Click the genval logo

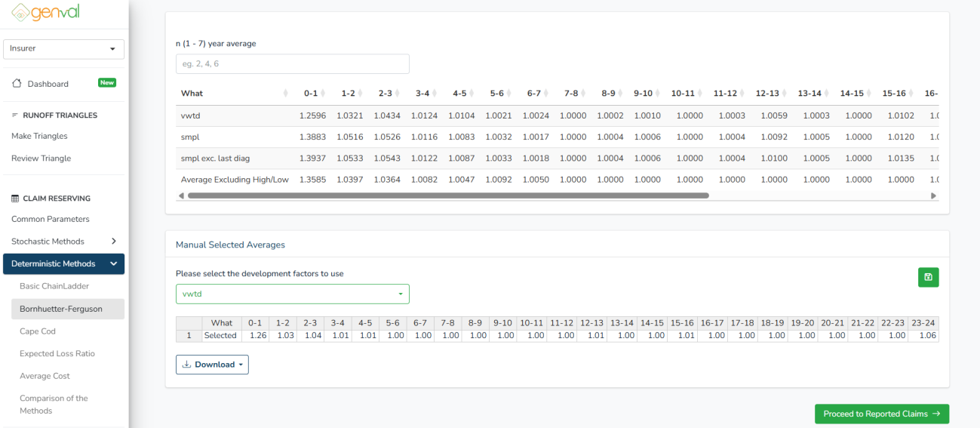[46, 13]
